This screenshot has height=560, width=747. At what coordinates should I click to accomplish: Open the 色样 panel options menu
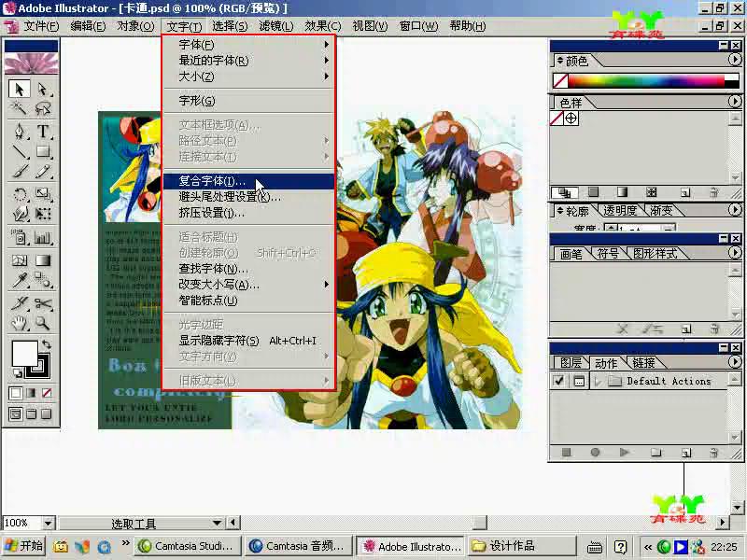[x=735, y=102]
